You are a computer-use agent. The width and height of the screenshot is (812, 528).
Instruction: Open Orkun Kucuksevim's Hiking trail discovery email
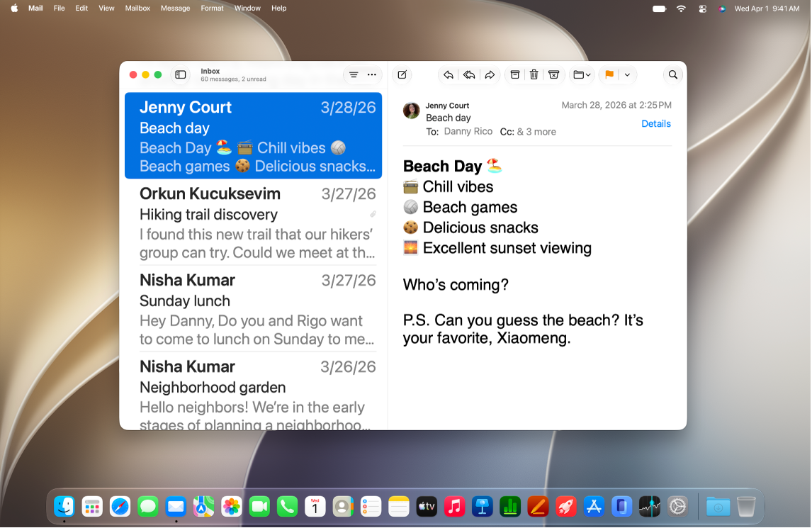(253, 223)
